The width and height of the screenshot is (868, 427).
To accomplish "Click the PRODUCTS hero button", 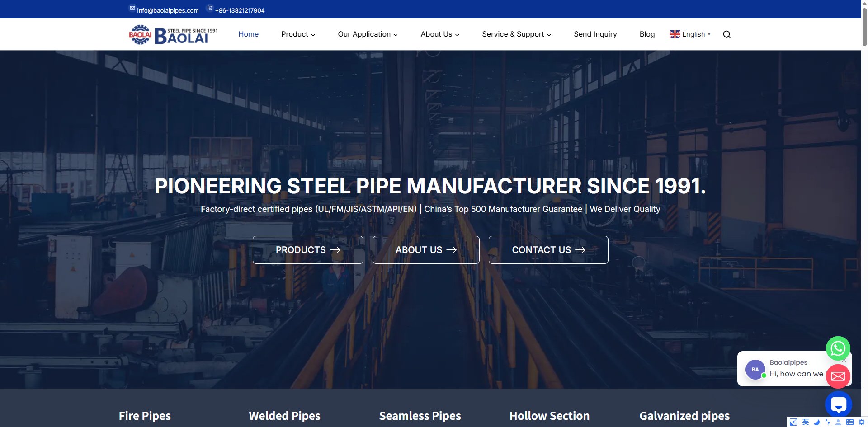I will coord(308,250).
